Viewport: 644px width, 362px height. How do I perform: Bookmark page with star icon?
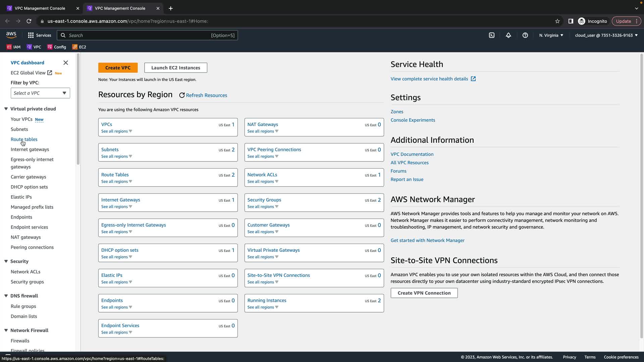click(x=557, y=21)
